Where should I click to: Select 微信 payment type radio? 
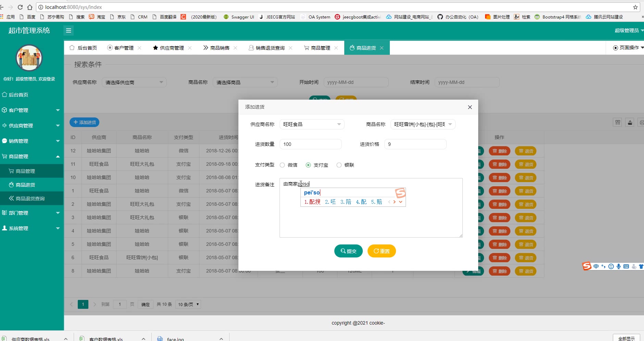coord(282,165)
